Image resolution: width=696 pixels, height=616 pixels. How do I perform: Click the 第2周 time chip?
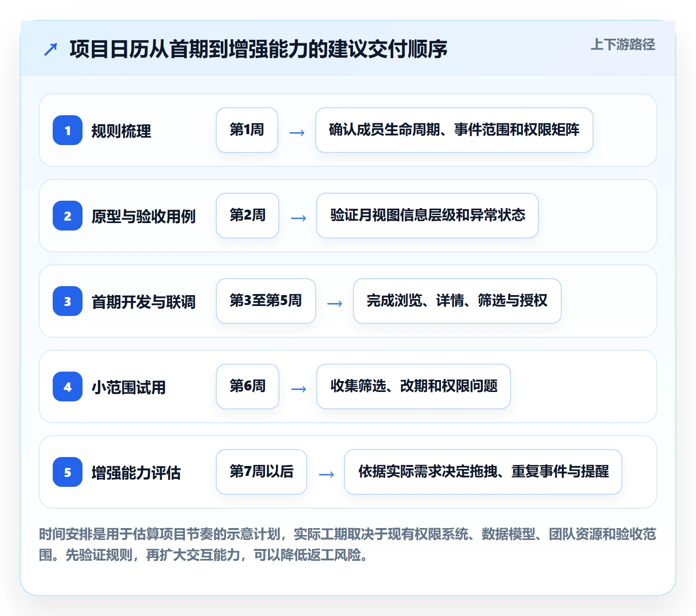[248, 216]
